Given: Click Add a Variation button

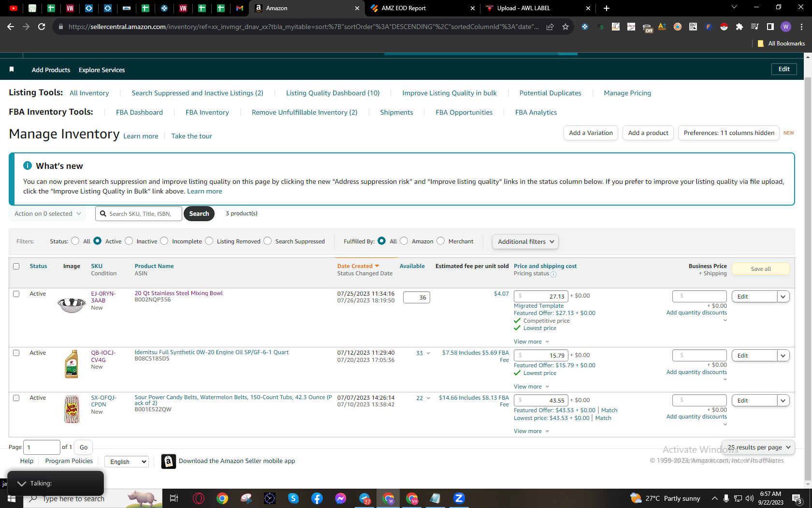Looking at the screenshot, I should (591, 133).
